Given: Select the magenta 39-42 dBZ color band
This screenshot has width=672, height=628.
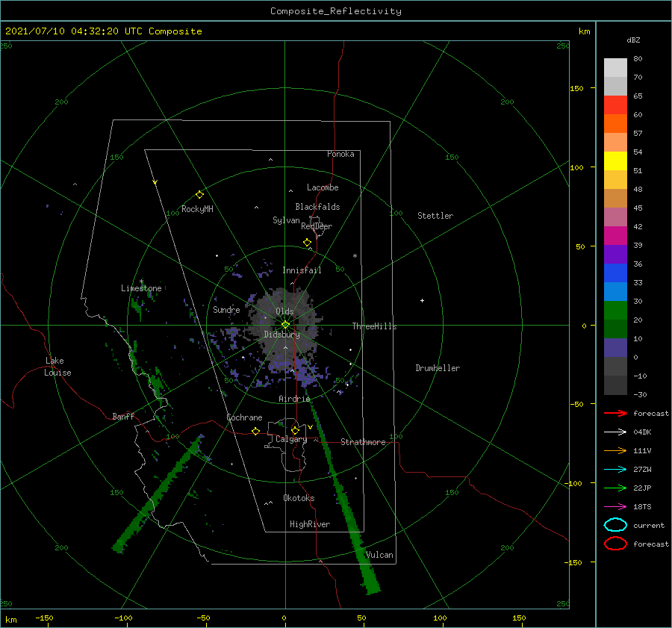Looking at the screenshot, I should [615, 236].
